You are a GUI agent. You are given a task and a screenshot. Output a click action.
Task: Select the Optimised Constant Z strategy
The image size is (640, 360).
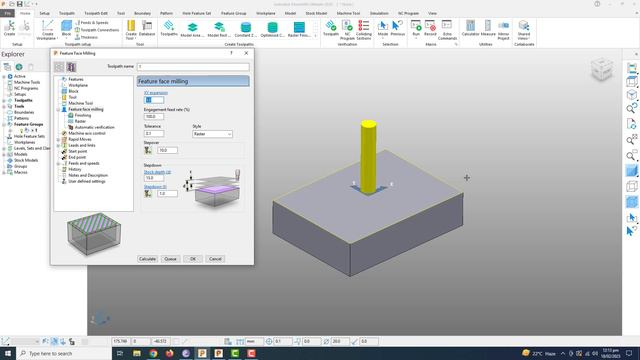[272, 29]
